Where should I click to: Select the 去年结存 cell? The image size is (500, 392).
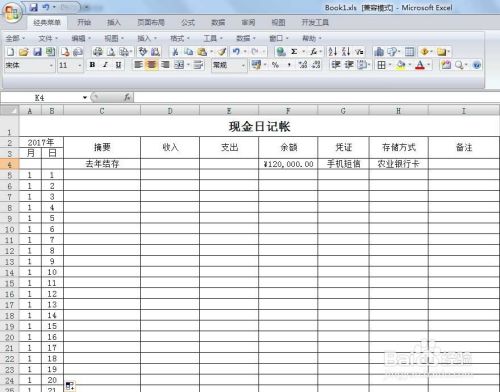coord(102,164)
